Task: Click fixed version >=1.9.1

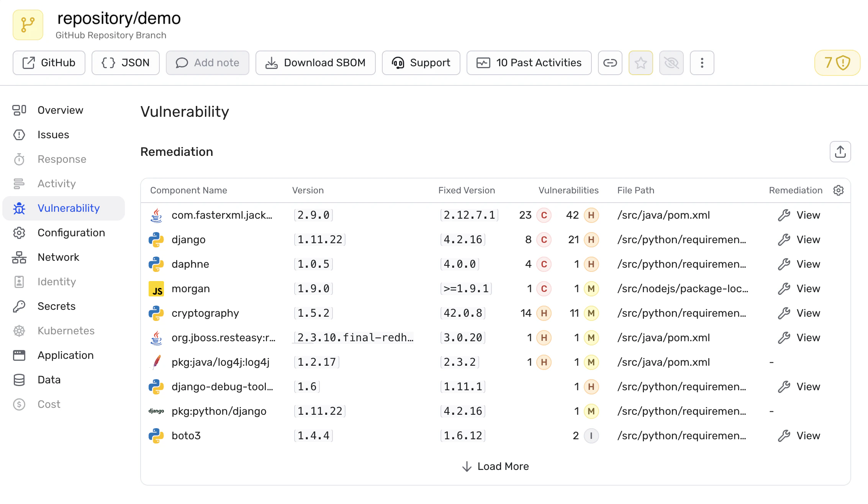Action: click(466, 289)
